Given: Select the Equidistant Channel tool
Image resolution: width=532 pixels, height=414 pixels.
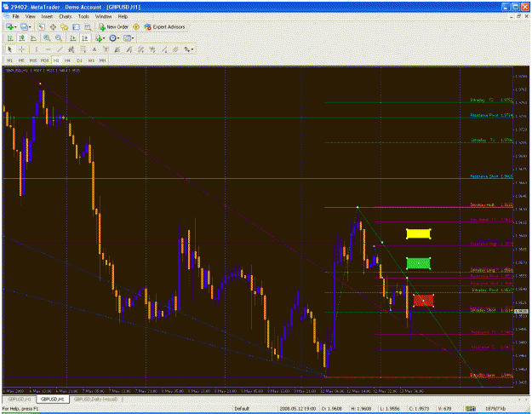Looking at the screenshot, I should (x=71, y=49).
